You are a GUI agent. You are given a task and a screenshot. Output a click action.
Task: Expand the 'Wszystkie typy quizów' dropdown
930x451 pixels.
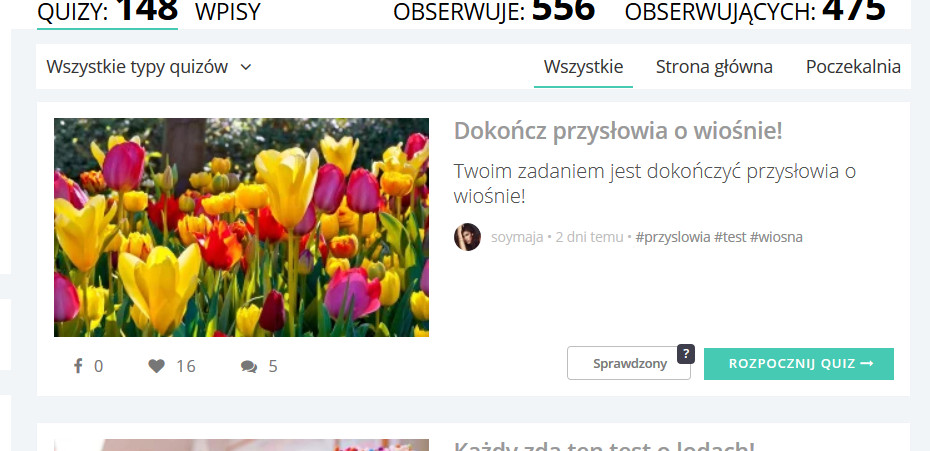149,67
